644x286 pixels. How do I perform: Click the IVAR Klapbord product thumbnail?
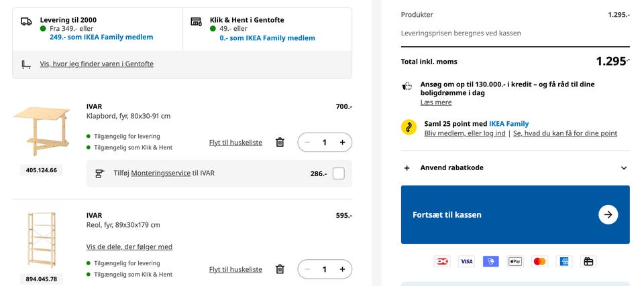[41, 131]
